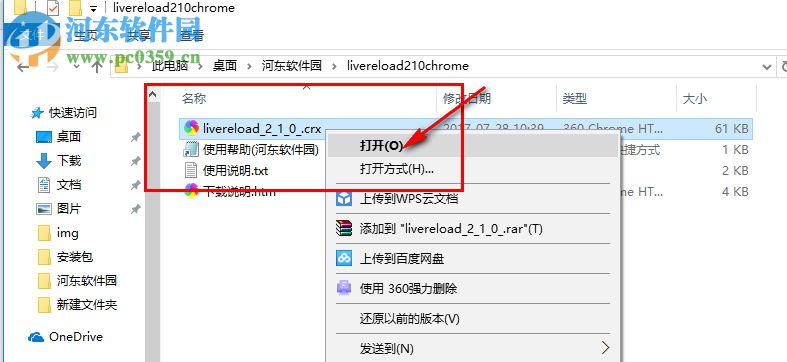Expand the chevron after 河东软件园 in breadcrumb
This screenshot has height=362, width=787.
[335, 66]
